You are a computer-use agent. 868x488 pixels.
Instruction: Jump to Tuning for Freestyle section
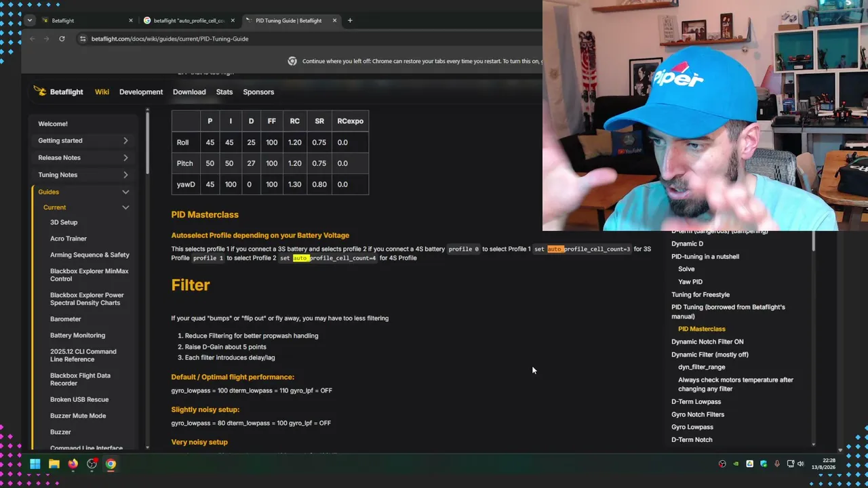pyautogui.click(x=701, y=294)
